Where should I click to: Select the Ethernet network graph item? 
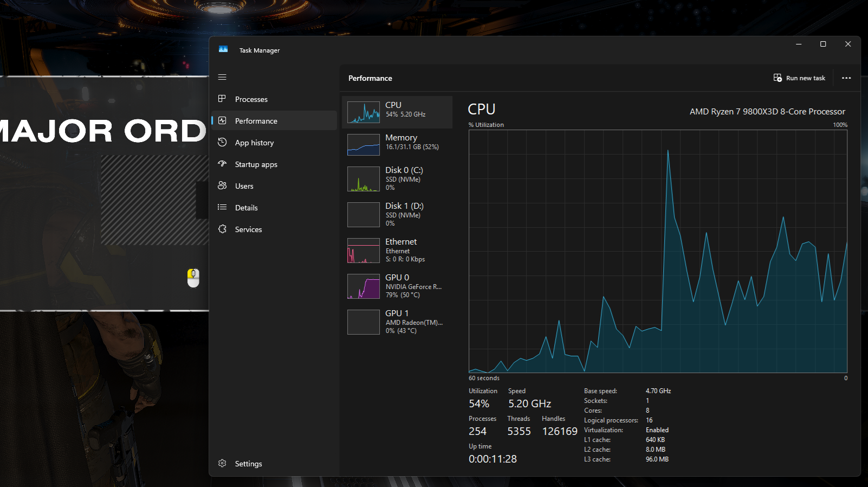point(397,251)
